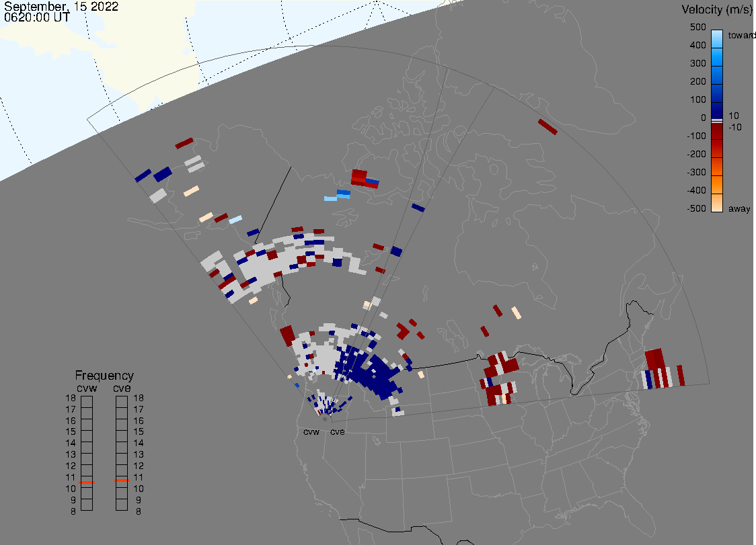Click the "toward" label beside the color bar
The width and height of the screenshot is (756, 545).
741,35
